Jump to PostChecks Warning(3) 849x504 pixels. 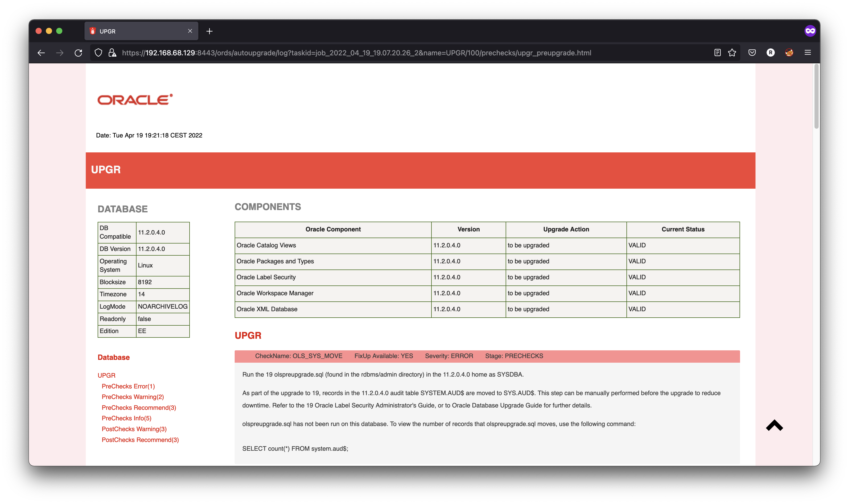coord(134,429)
